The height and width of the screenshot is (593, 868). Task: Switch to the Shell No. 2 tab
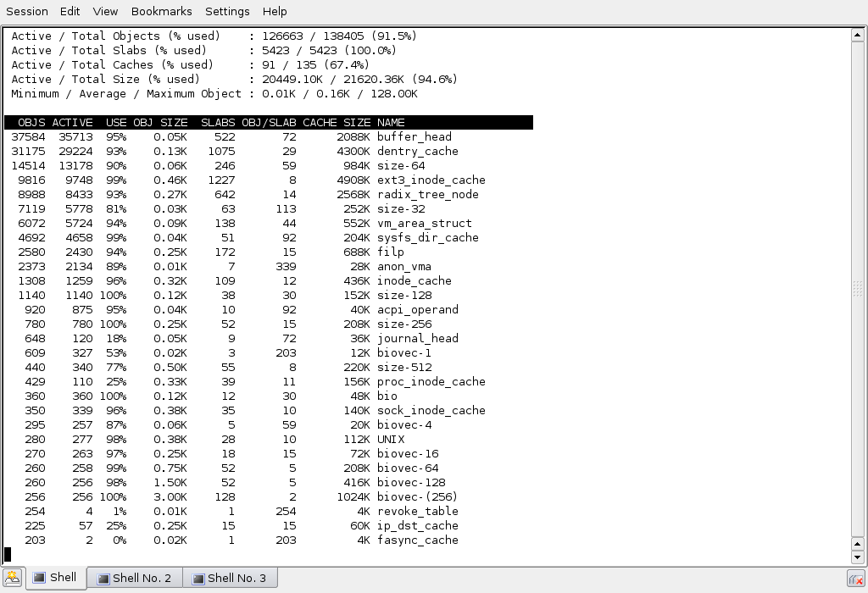point(135,578)
